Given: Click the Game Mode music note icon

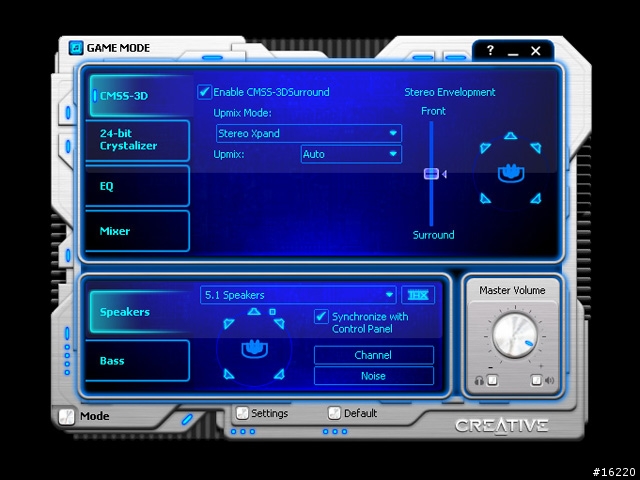Looking at the screenshot, I should pyautogui.click(x=76, y=48).
